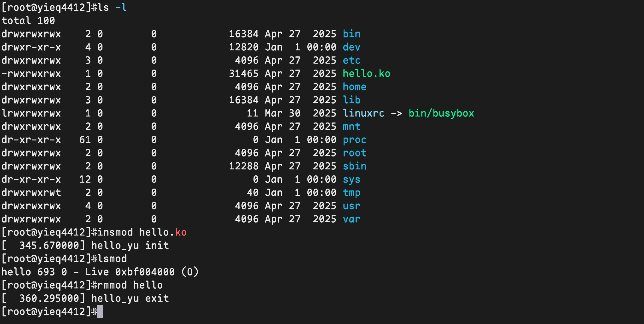Click the sbin directory name
This screenshot has width=644, height=324.
click(x=354, y=166)
